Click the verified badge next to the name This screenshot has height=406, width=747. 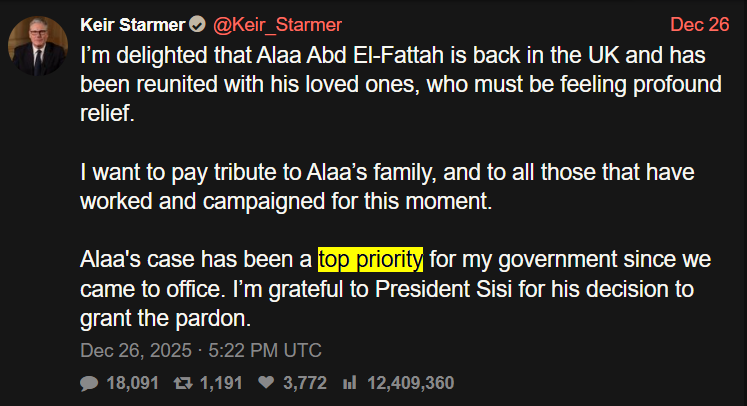coord(195,24)
